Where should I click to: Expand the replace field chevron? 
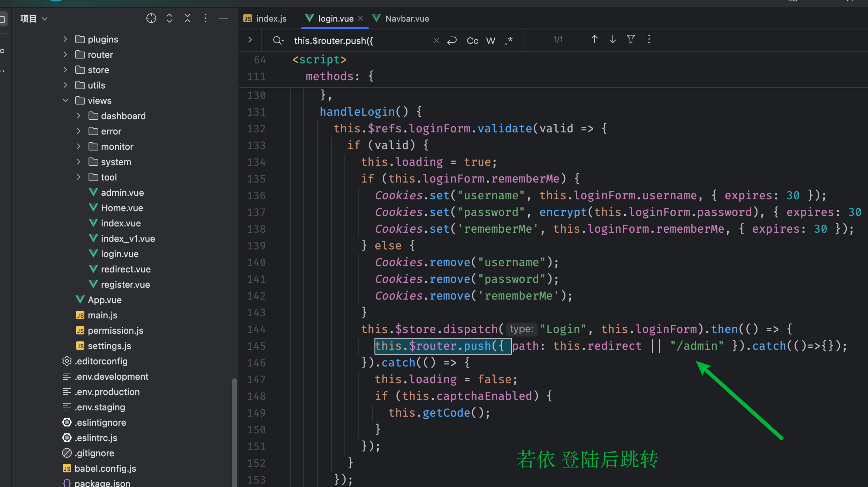pyautogui.click(x=250, y=40)
